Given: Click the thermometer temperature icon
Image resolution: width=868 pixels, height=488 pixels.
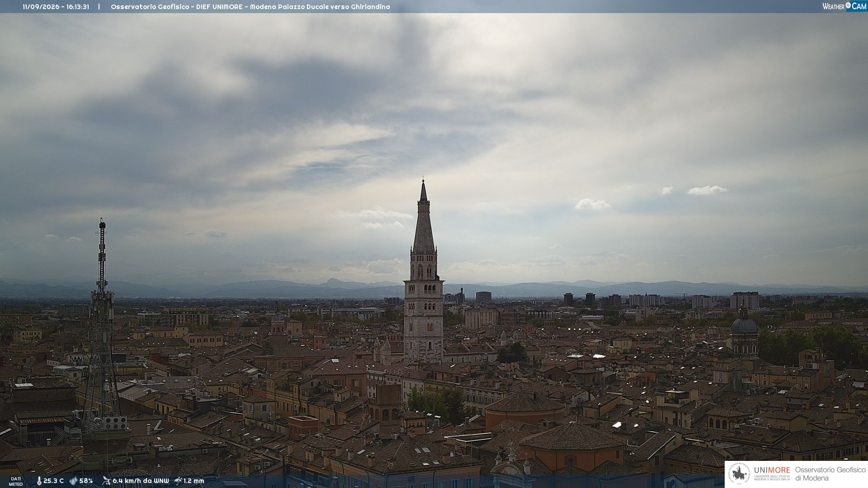Looking at the screenshot, I should (x=39, y=481).
